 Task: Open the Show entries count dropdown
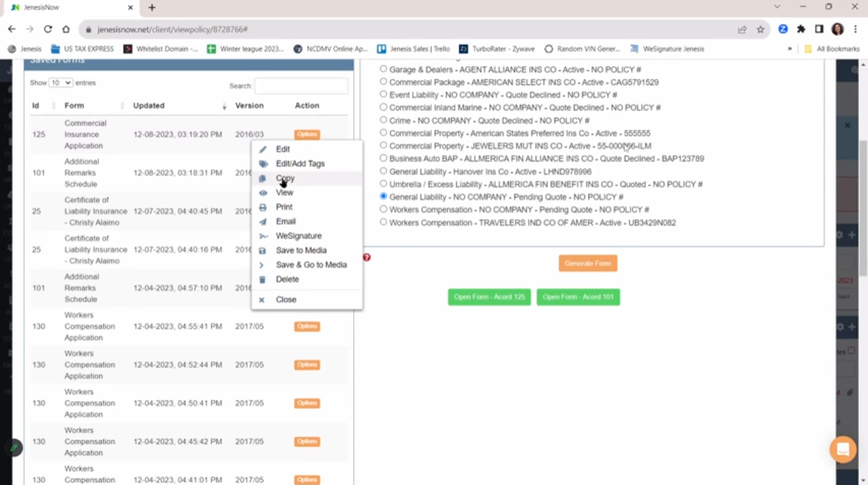tap(61, 83)
